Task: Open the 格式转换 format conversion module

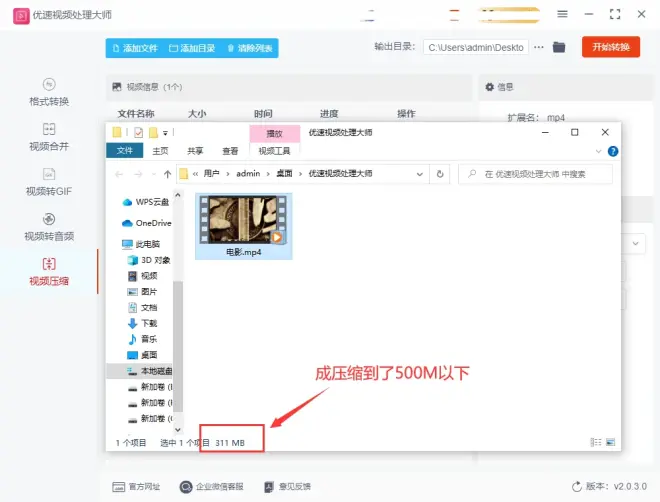Action: (x=49, y=92)
